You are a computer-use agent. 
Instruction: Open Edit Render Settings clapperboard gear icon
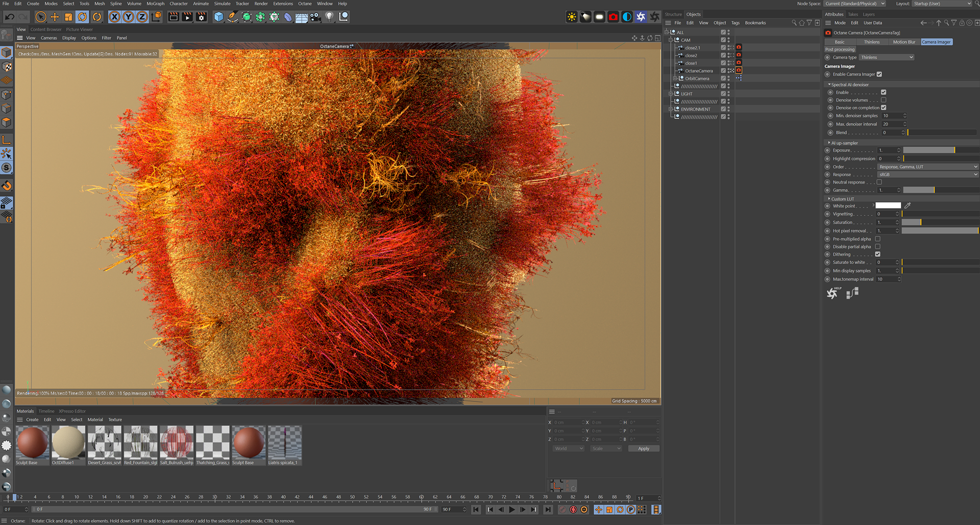click(x=201, y=17)
